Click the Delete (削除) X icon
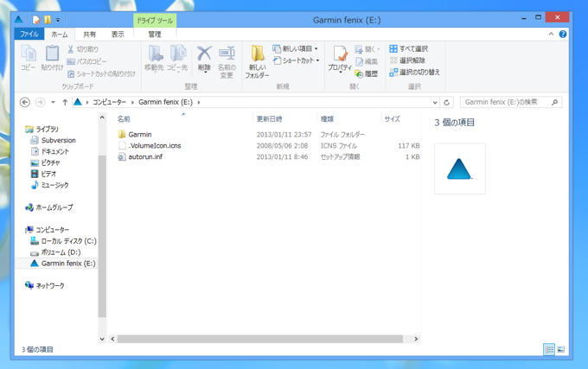Screen dimensions: 588x369 pyautogui.click(x=204, y=54)
